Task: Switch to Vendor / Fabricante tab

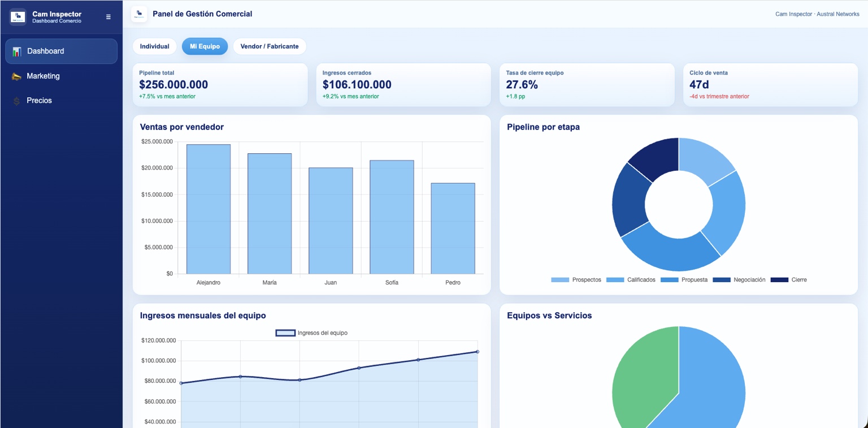Action: [x=270, y=46]
